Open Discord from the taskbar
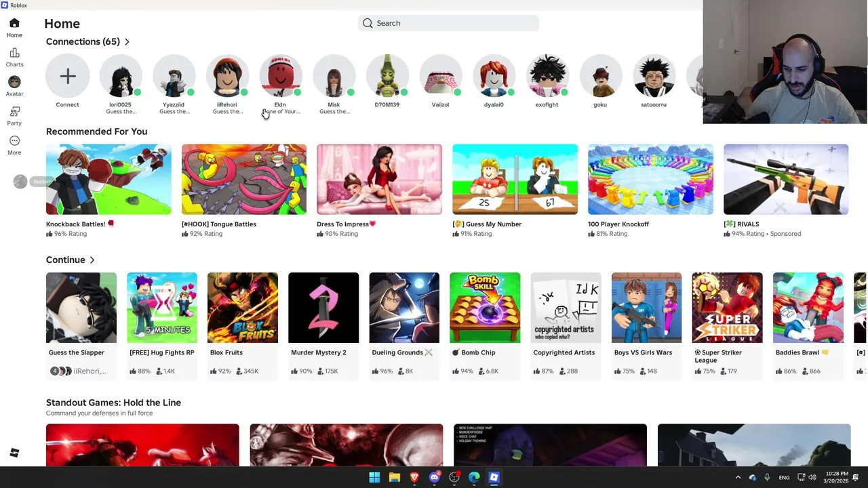This screenshot has width=868, height=488. (x=434, y=477)
